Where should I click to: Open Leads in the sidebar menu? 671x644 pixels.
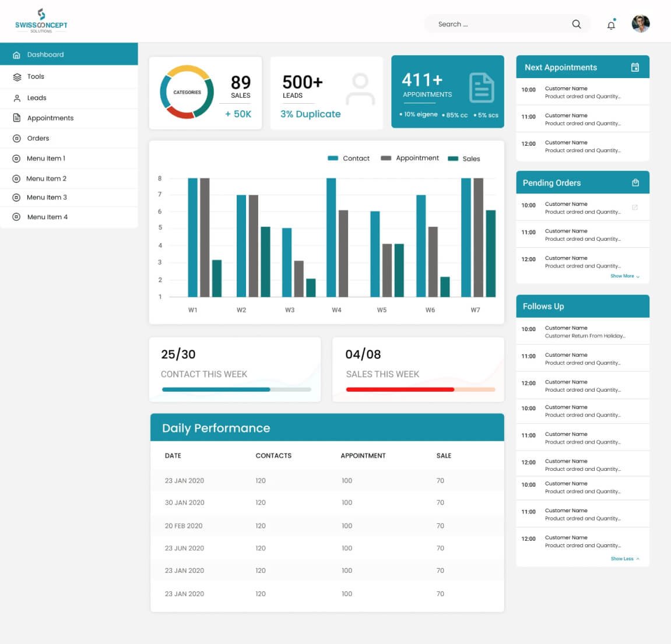(x=37, y=98)
